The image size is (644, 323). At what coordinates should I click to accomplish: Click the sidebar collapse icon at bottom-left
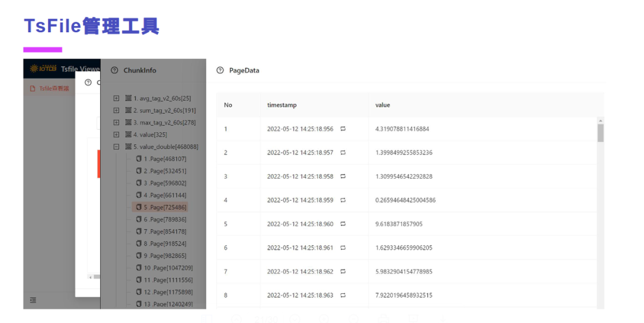[33, 300]
